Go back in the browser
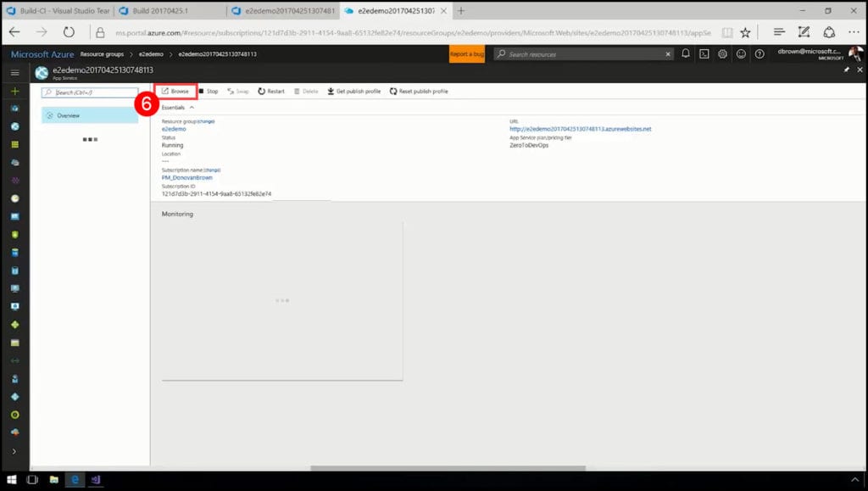The height and width of the screenshot is (491, 868). pyautogui.click(x=14, y=32)
